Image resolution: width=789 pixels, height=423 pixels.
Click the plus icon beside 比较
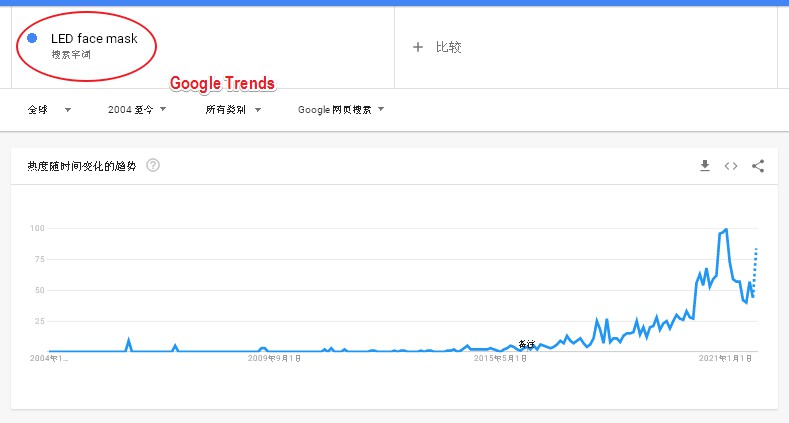coord(418,47)
